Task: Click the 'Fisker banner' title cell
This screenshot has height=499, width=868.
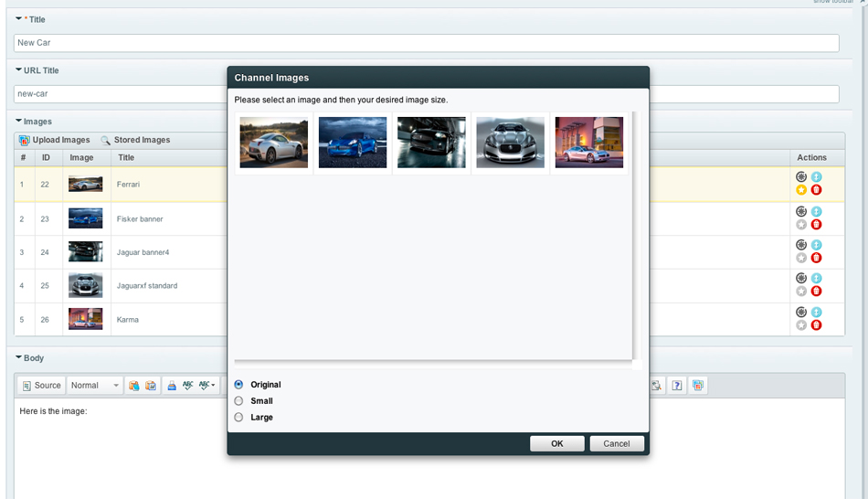Action: coord(140,218)
